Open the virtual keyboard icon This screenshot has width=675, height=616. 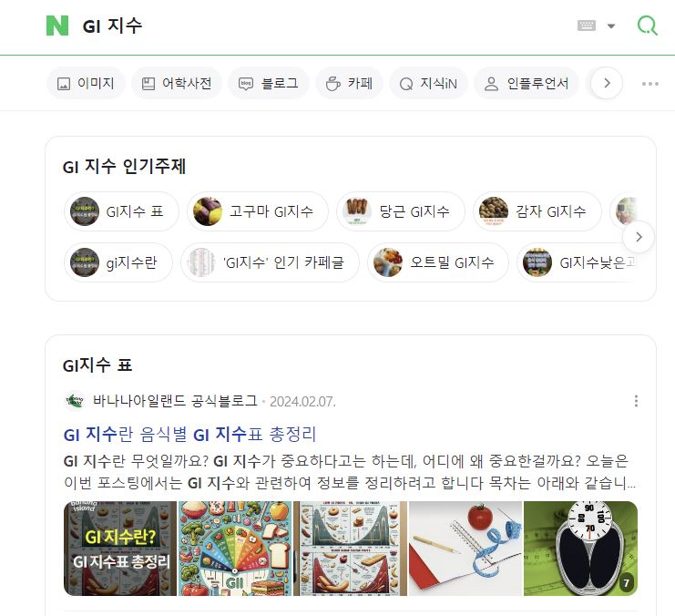tap(587, 26)
